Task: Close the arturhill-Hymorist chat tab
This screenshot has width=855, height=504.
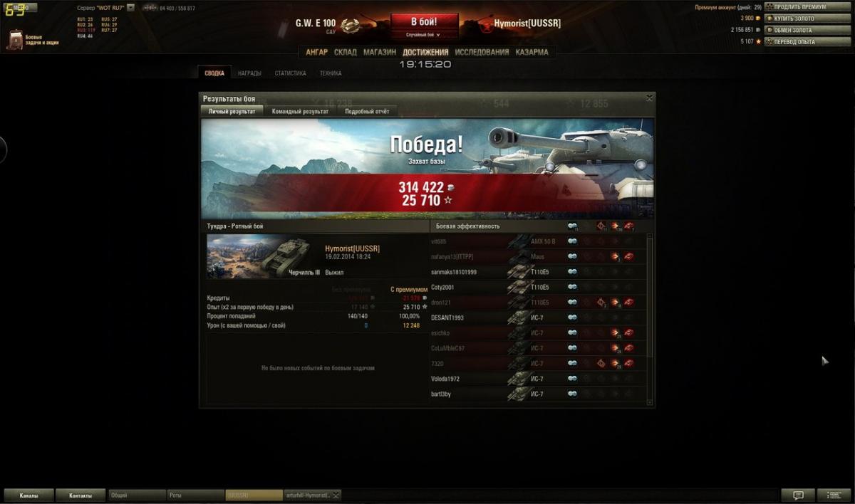Action: point(336,495)
